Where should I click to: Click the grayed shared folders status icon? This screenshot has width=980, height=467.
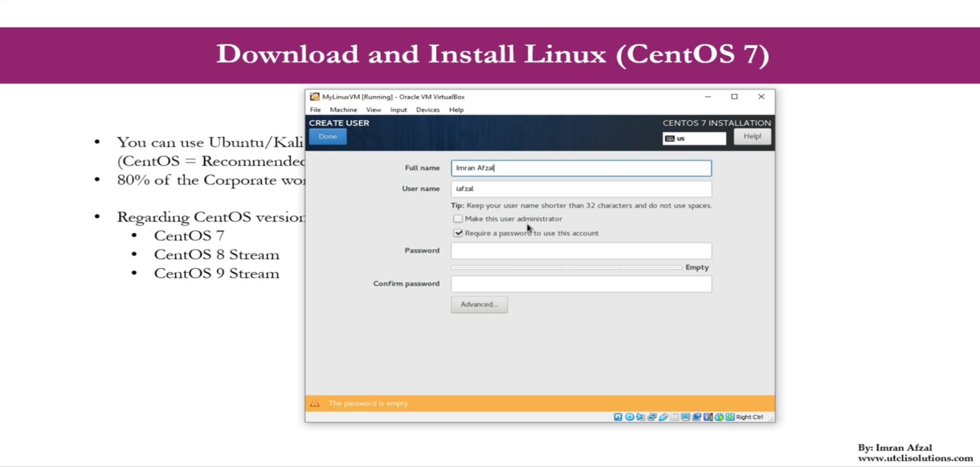(x=674, y=417)
